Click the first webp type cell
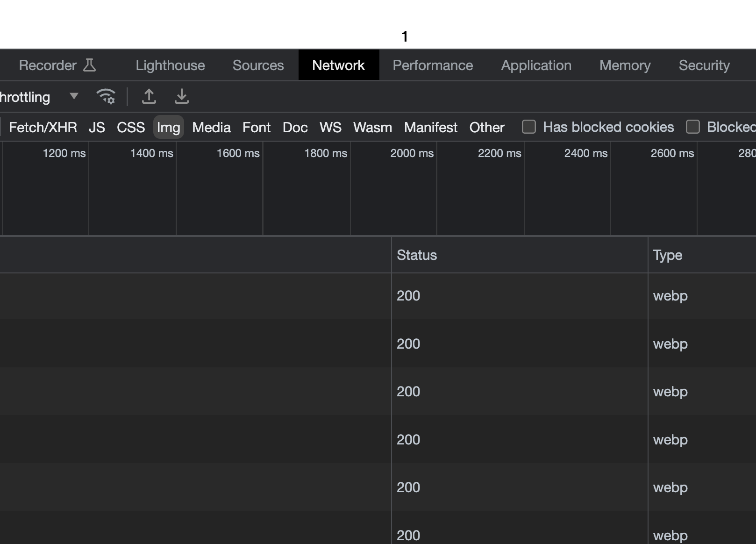This screenshot has height=544, width=756. [670, 296]
